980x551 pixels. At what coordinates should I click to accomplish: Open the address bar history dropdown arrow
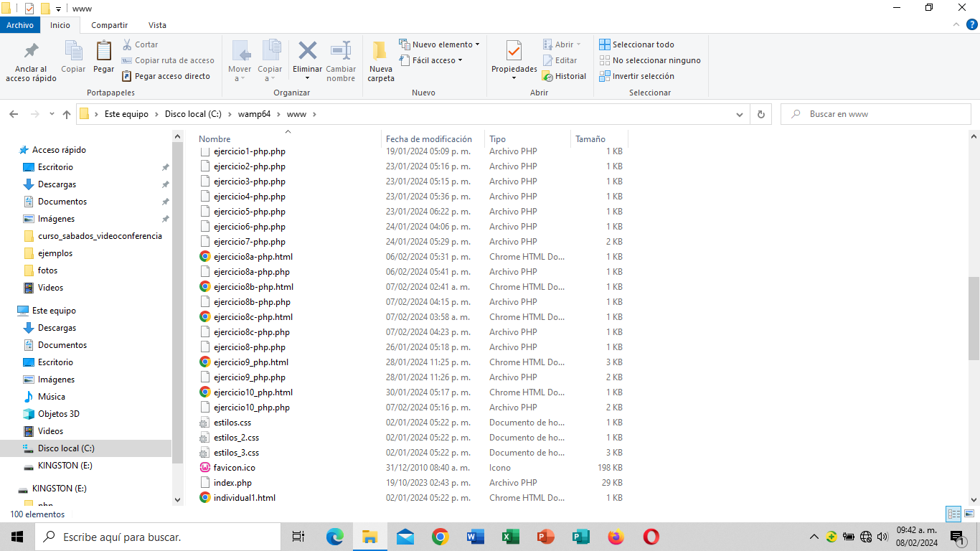click(x=740, y=114)
